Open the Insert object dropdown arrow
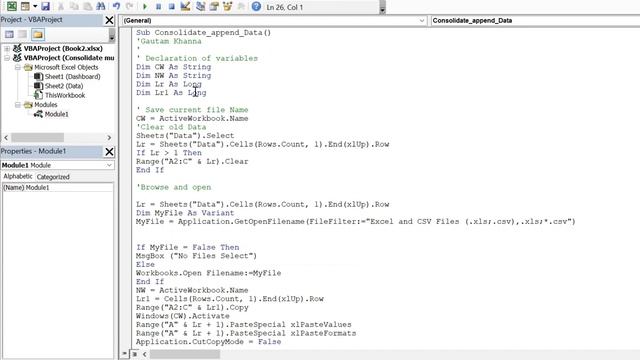This screenshot has width=640, height=360. coord(35,7)
